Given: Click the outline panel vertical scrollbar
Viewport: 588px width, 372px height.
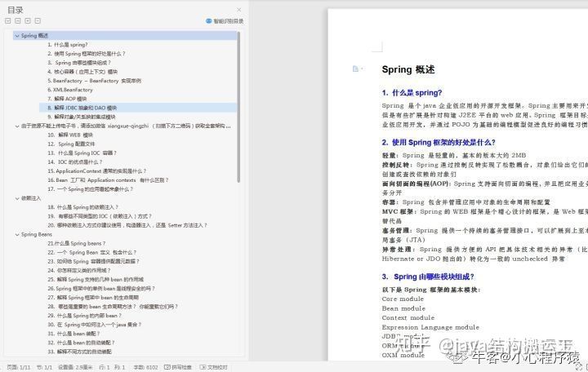Looking at the screenshot, I should [238, 107].
